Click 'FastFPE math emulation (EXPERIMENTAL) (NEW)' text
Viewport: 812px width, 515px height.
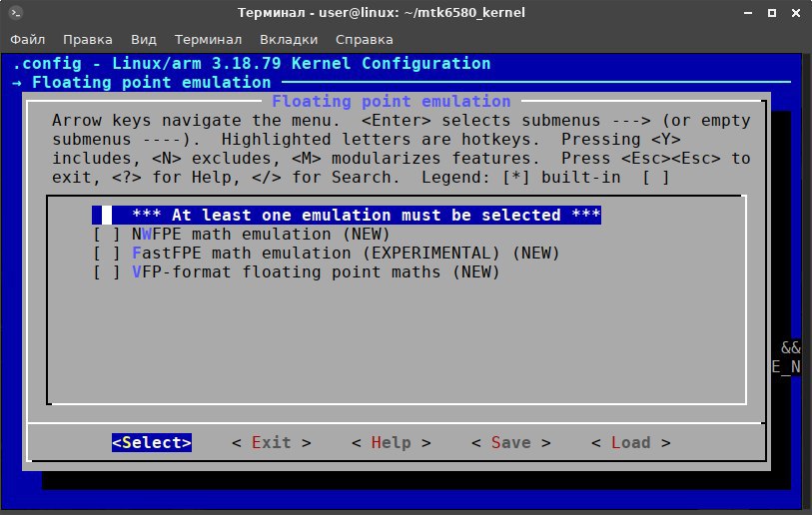tap(346, 254)
